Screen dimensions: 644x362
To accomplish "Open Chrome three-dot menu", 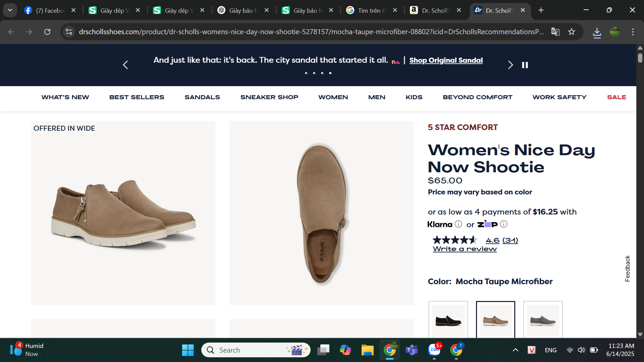I will [633, 32].
